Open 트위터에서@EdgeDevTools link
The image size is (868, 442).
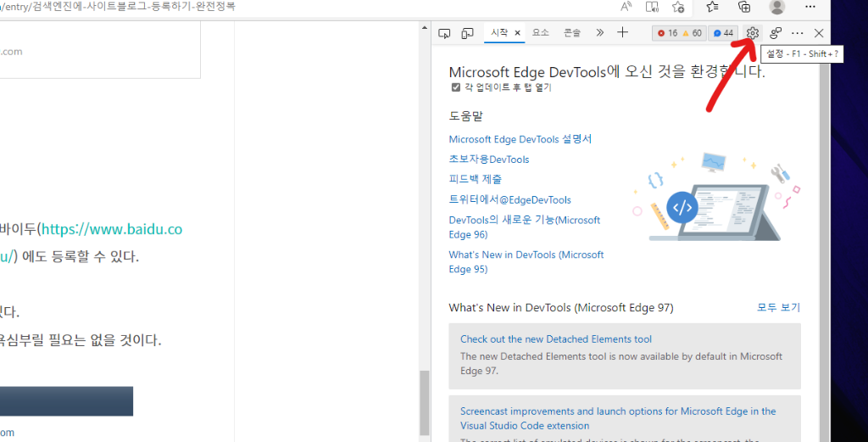(509, 199)
